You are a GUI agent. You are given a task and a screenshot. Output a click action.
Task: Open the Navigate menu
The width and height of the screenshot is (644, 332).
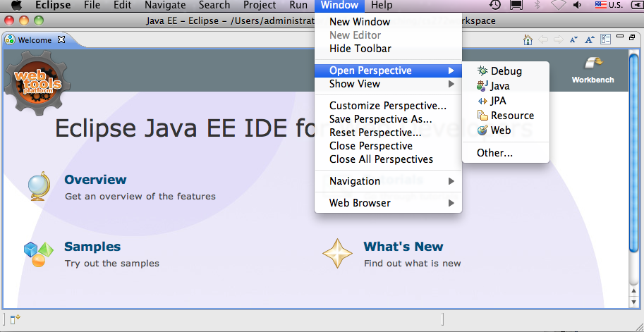[x=165, y=6]
